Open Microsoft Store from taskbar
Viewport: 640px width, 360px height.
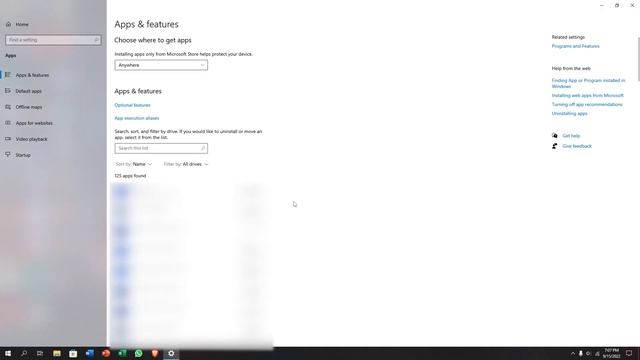click(x=73, y=353)
